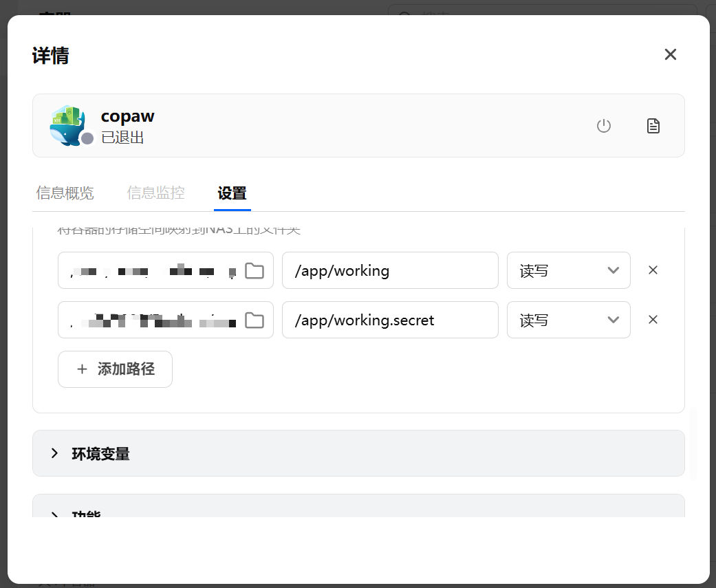Edit the /app/working.secret container path field
The height and width of the screenshot is (588, 716).
390,320
